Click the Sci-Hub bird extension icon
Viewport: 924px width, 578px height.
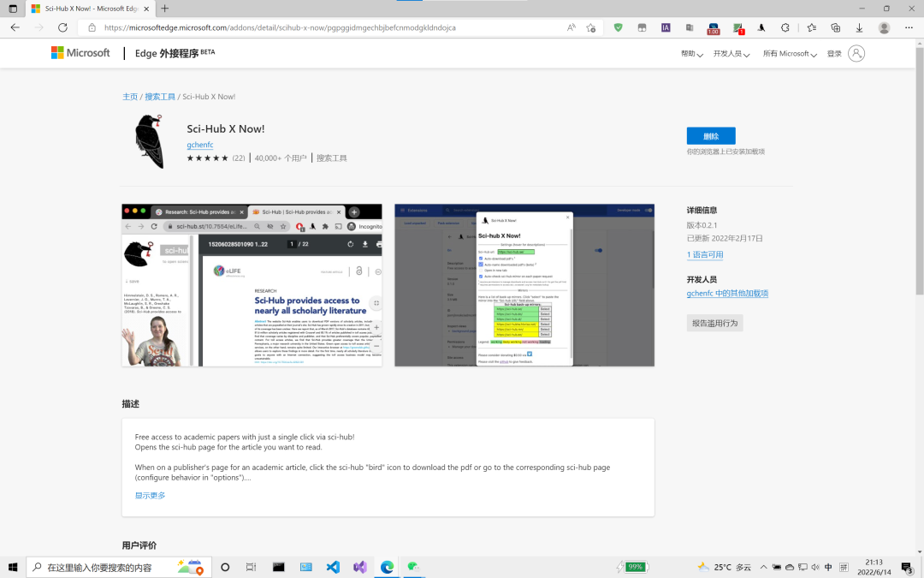coord(761,27)
